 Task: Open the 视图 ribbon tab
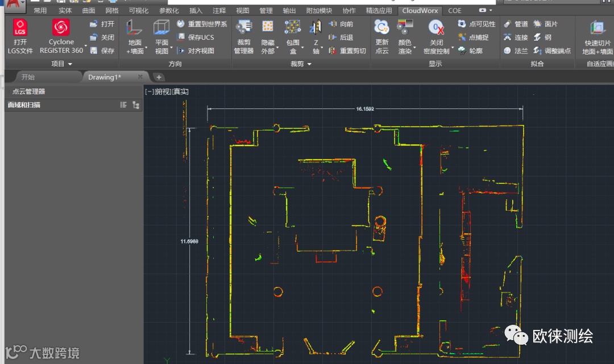coord(243,10)
